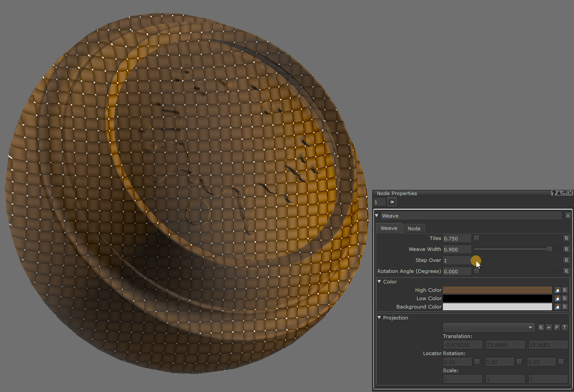The height and width of the screenshot is (392, 574).
Task: Select the Weave tab
Action: (x=388, y=228)
